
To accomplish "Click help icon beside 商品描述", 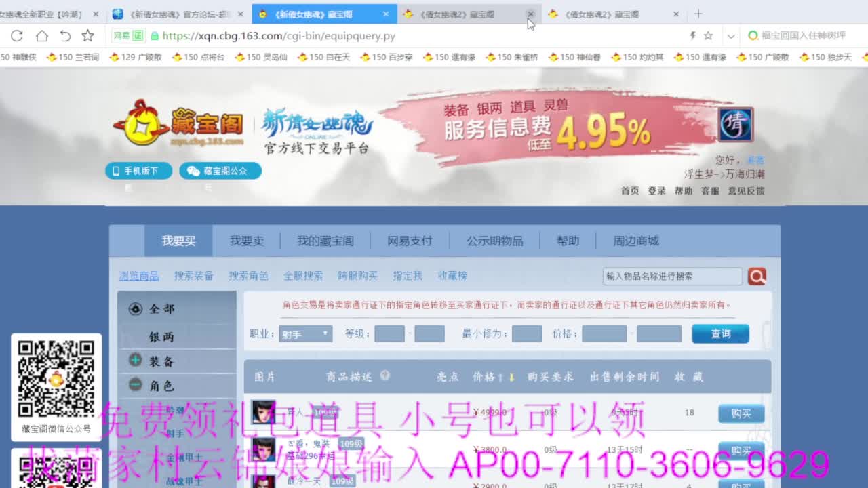I will click(385, 375).
